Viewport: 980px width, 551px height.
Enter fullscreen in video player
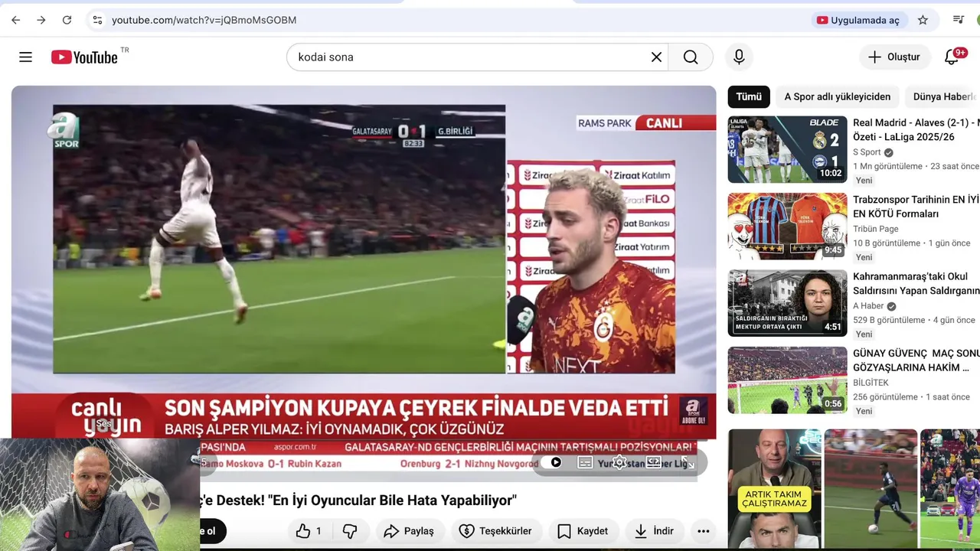tap(688, 462)
